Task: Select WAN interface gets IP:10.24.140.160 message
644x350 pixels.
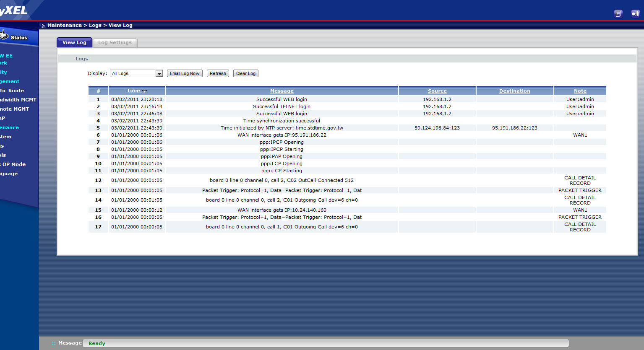Action: (282, 210)
